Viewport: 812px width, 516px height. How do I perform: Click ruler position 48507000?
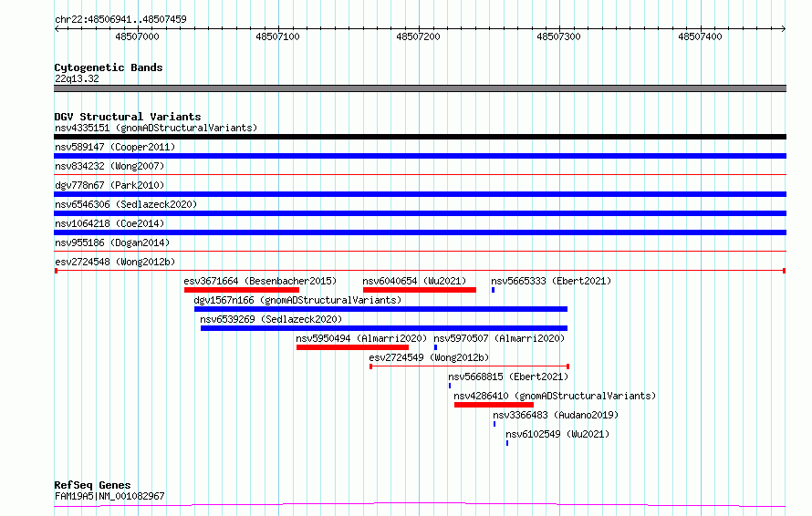coord(137,36)
